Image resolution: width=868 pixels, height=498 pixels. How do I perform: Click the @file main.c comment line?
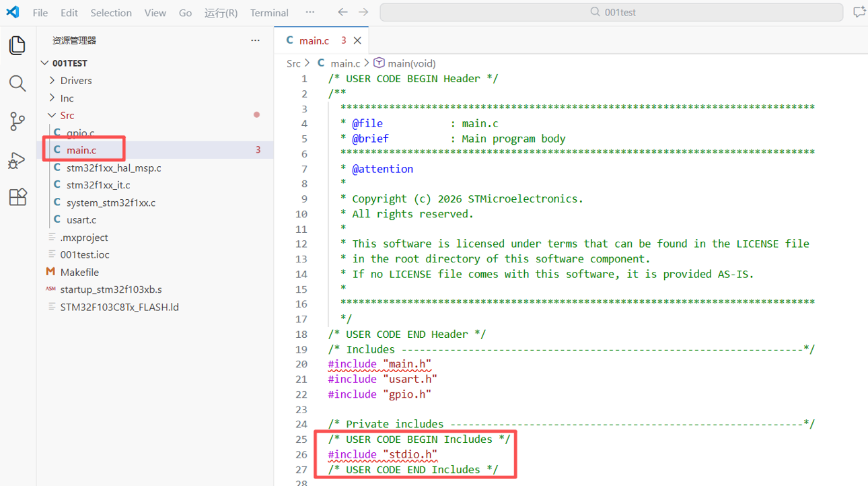tap(419, 123)
